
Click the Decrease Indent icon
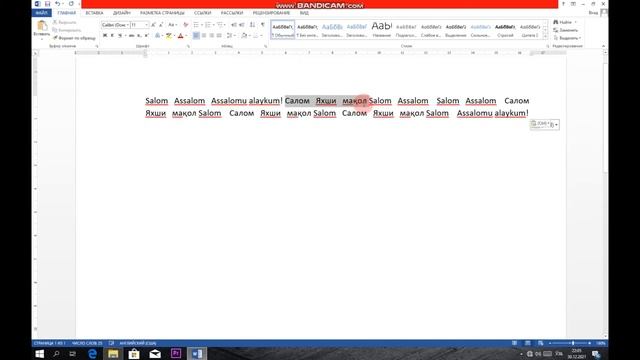pos(234,25)
